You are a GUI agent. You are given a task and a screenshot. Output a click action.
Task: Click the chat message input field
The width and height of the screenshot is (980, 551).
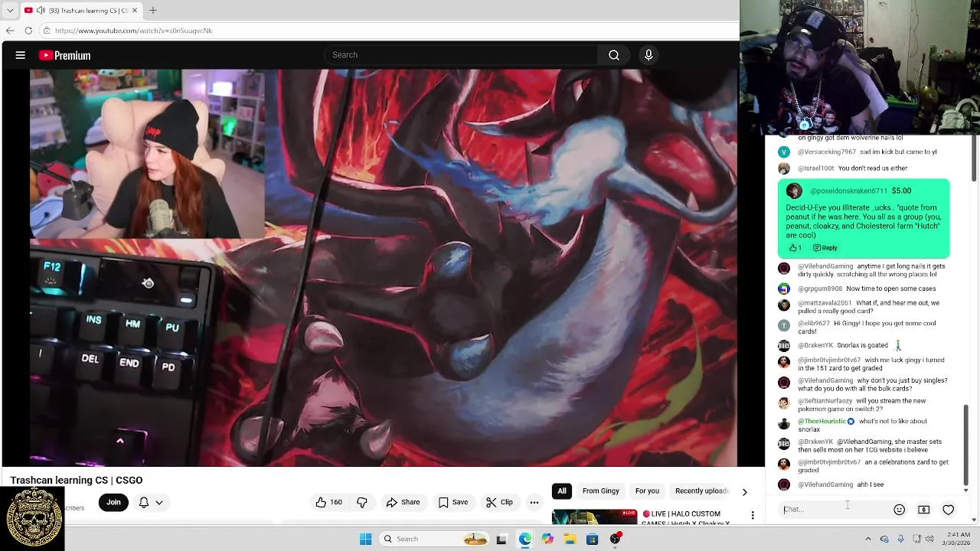tap(833, 509)
